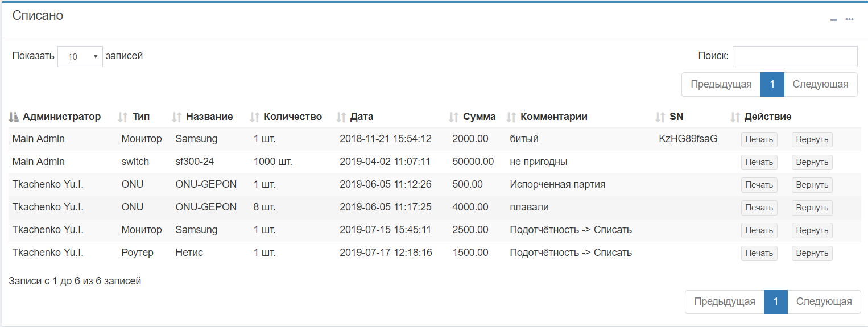Sort entries by Сумма column
Screen dimensions: 868x327
(x=454, y=117)
